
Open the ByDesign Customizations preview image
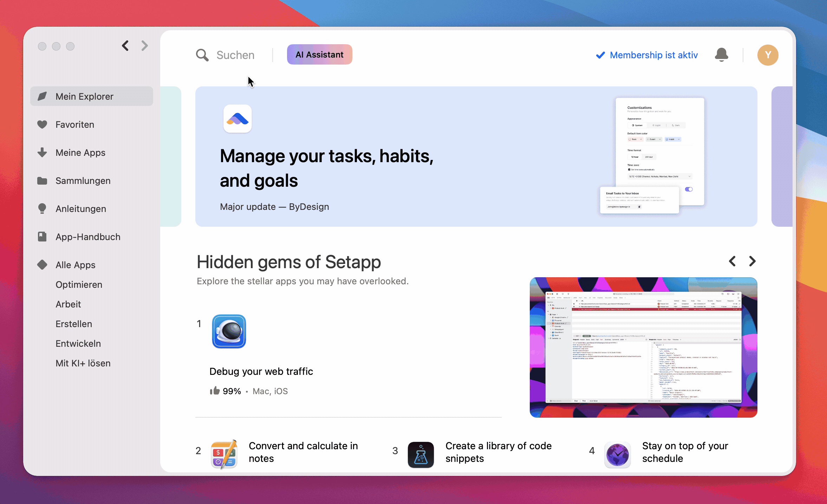pos(652,156)
